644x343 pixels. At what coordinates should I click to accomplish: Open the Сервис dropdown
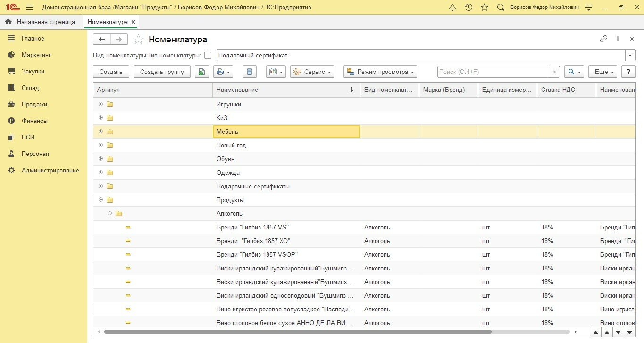[x=312, y=72]
